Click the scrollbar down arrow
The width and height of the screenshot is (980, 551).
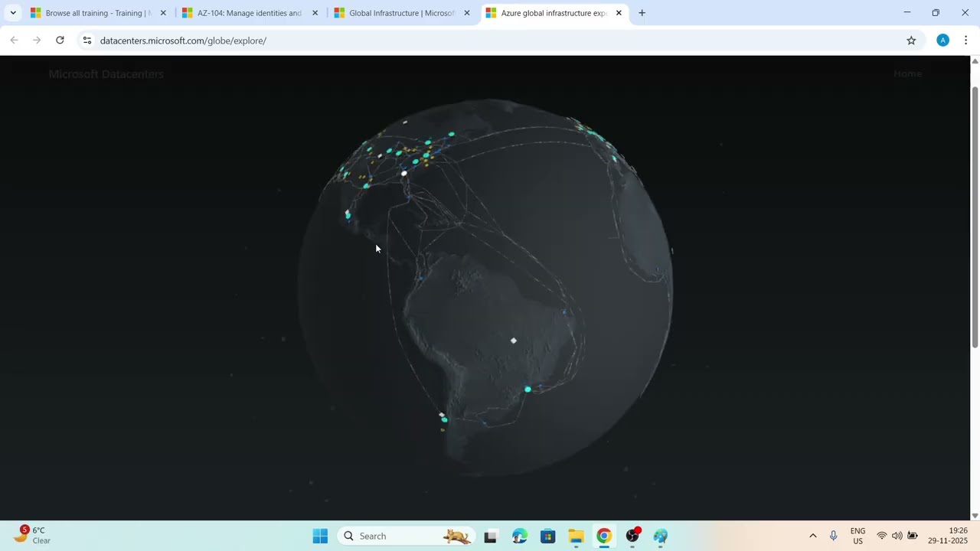pos(975,516)
